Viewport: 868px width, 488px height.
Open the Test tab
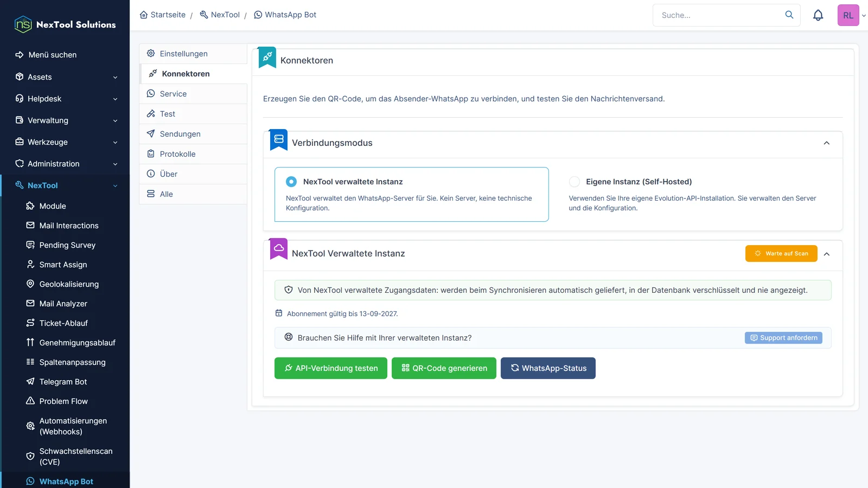pos(193,114)
